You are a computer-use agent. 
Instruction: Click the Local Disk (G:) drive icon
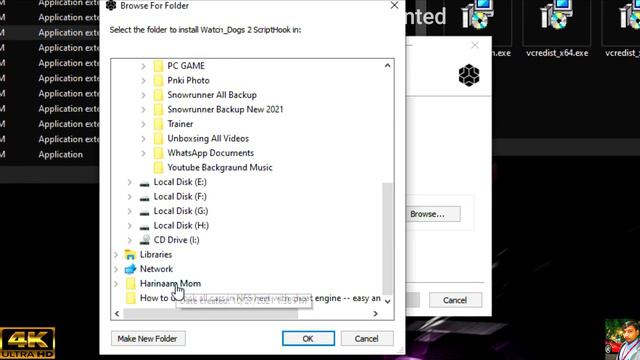(x=144, y=212)
